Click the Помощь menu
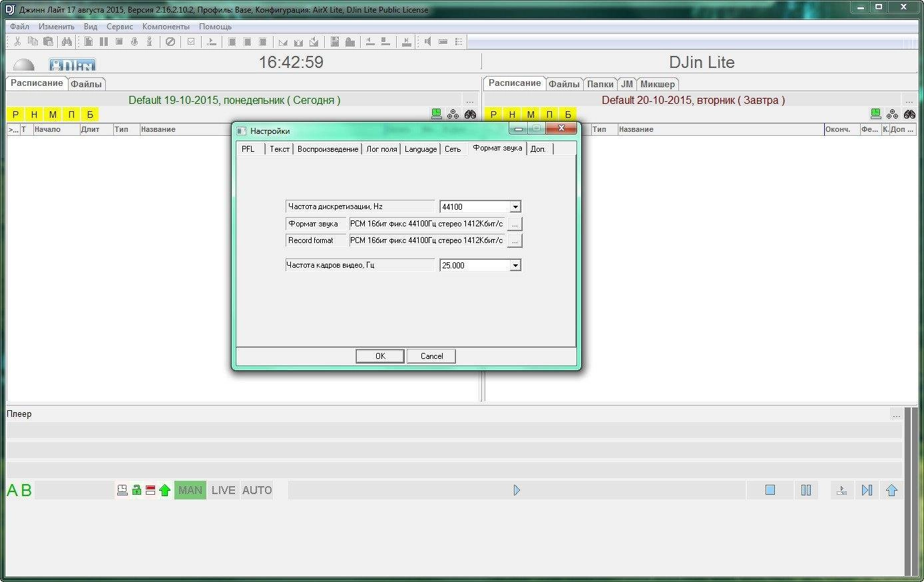 coord(215,27)
